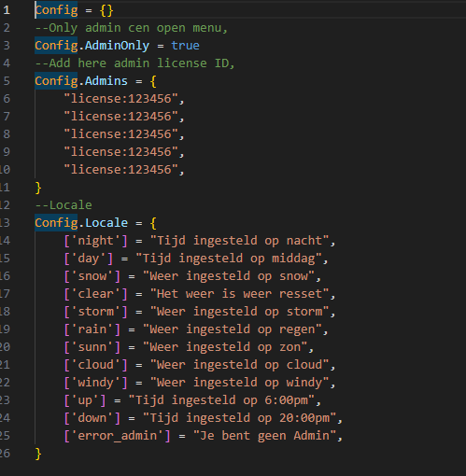
Task: Click the string "Tijd ingesteld op middag"
Action: pos(229,259)
